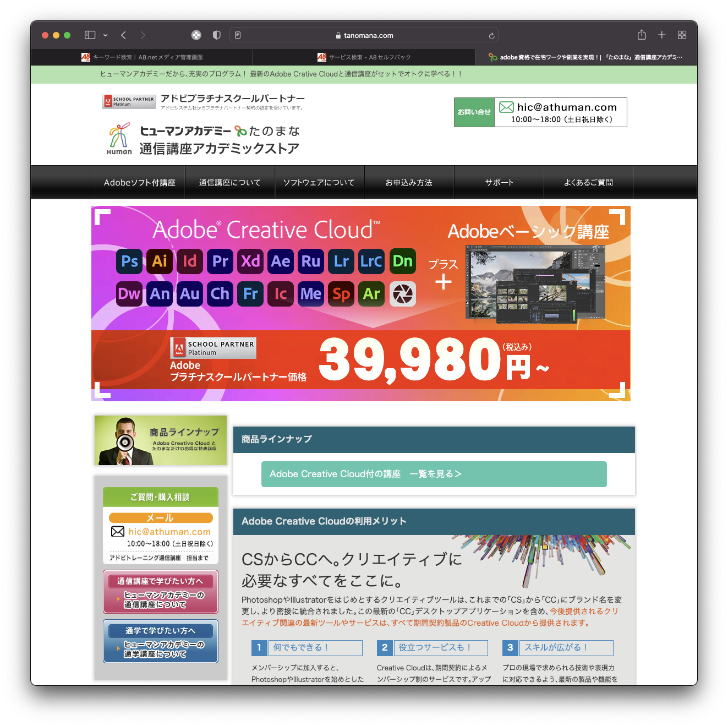
Task: Click the Character Animator Ch icon
Action: [220, 293]
